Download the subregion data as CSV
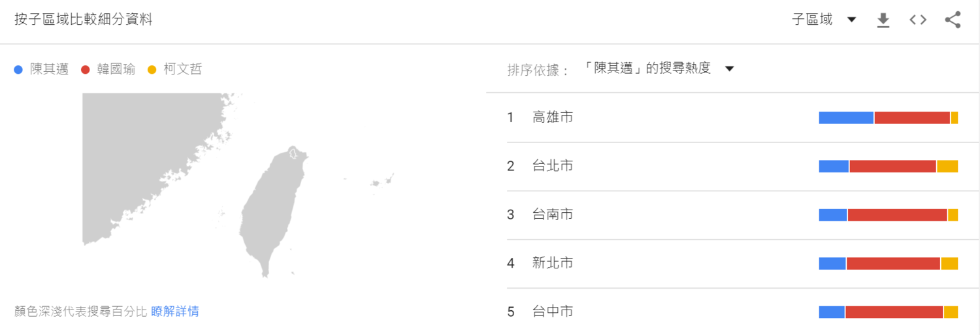Image resolution: width=980 pixels, height=335 pixels. point(883,20)
